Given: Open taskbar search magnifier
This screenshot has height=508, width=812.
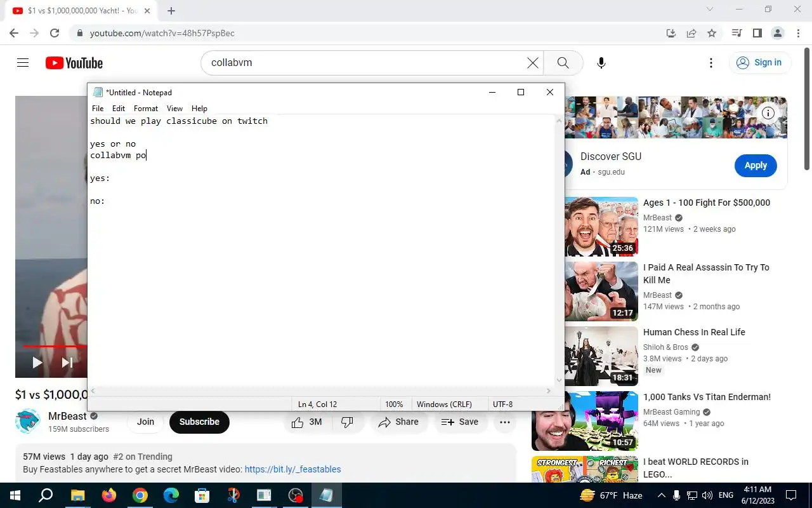Looking at the screenshot, I should pos(46,495).
